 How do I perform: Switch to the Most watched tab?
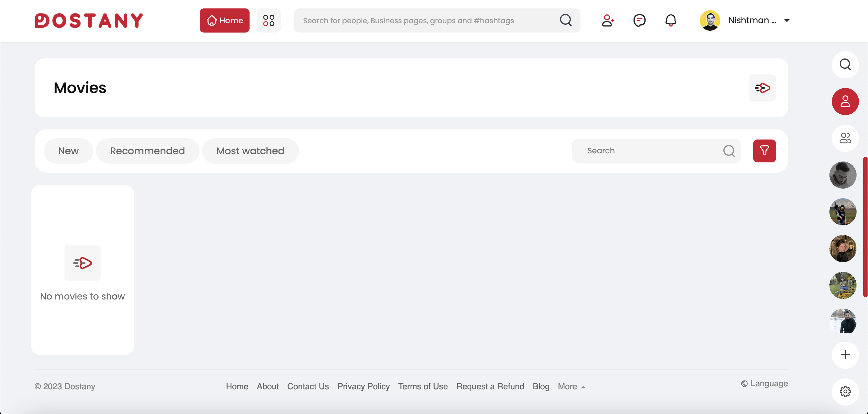pos(250,151)
